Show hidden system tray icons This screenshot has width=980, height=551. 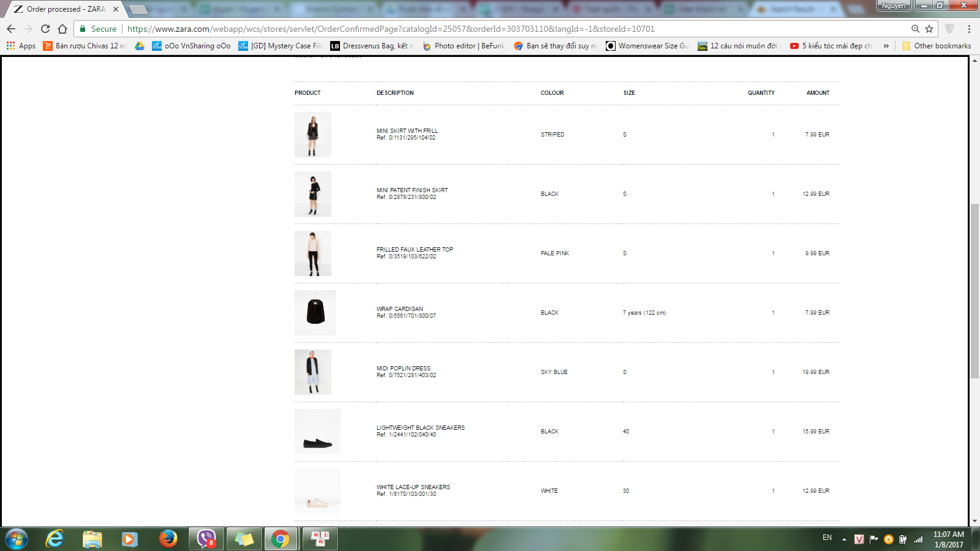pyautogui.click(x=844, y=539)
